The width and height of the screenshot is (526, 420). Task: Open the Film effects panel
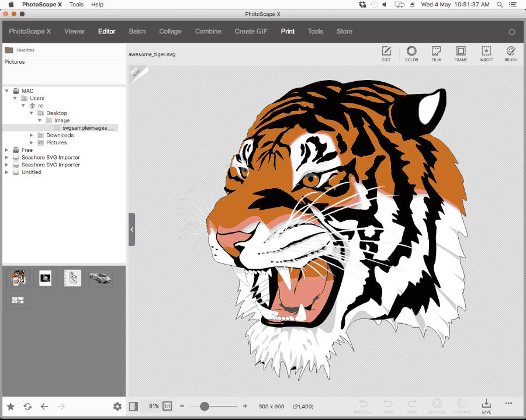pos(436,54)
